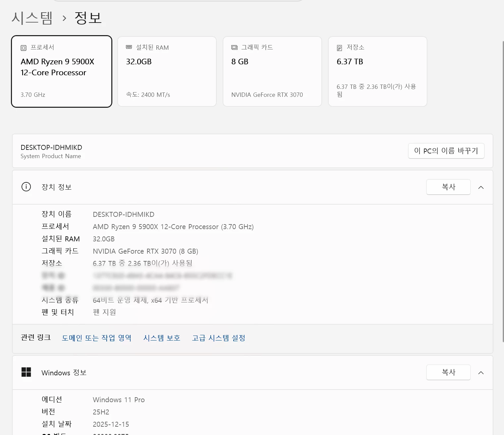Click the processor chip icon on the 프로세서 card
This screenshot has width=504, height=435.
[24, 48]
